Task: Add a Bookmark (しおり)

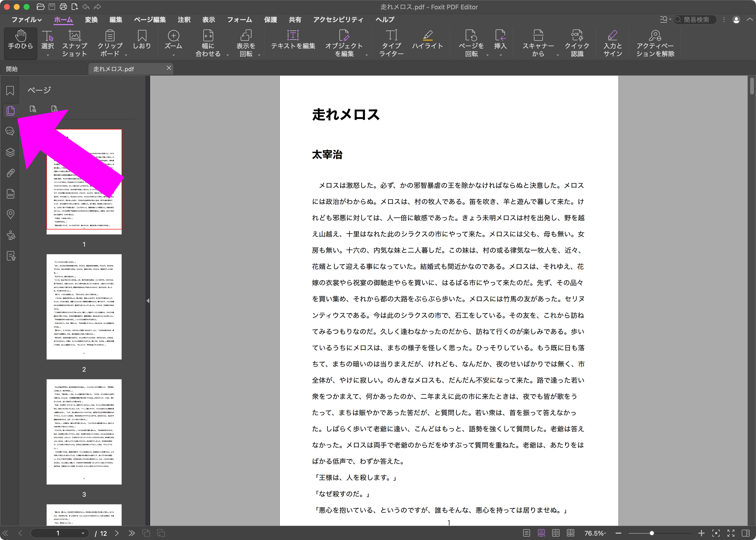Action: point(142,40)
